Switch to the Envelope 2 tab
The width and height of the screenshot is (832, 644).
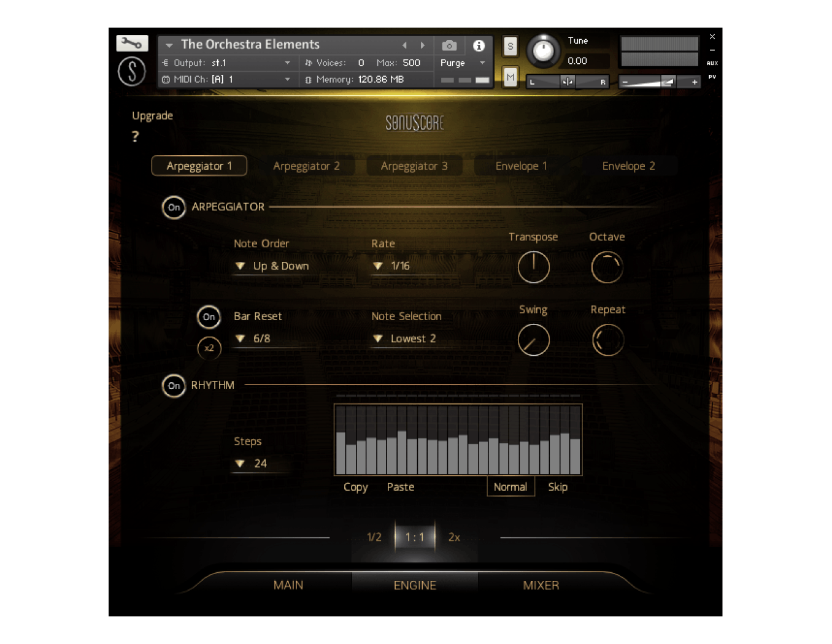pyautogui.click(x=628, y=166)
